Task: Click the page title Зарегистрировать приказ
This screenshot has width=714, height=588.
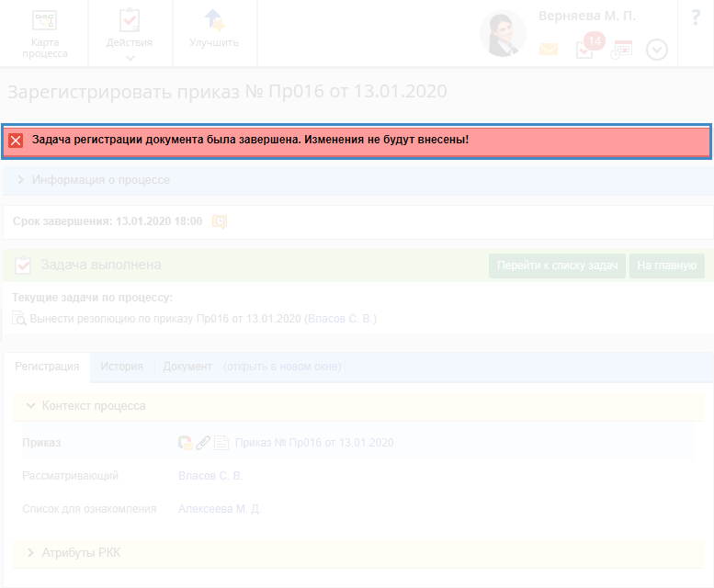Action: (x=227, y=92)
